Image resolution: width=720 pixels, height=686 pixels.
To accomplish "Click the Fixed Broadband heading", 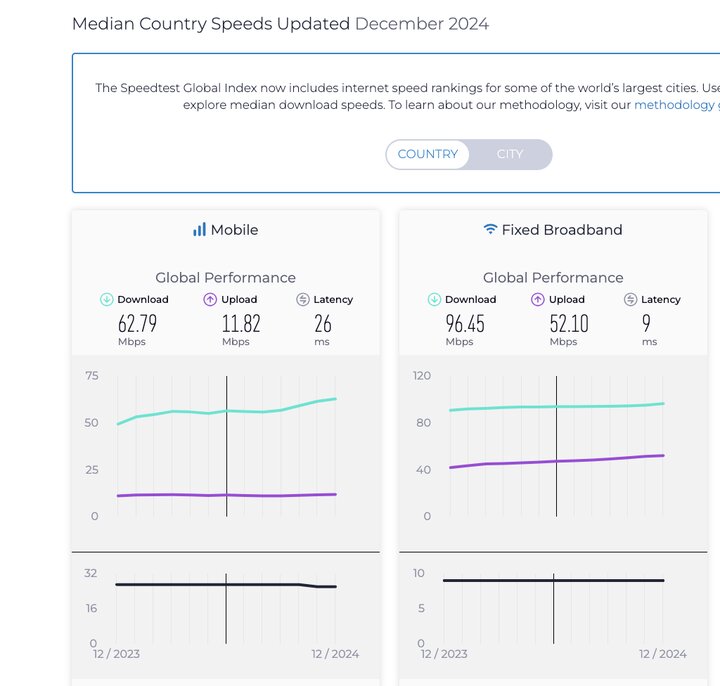I will [x=562, y=230].
